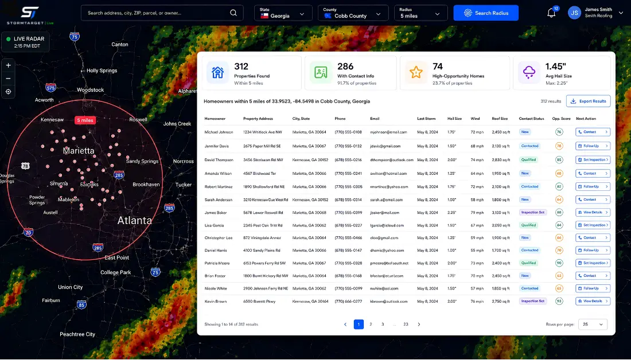Click the Search Radius button
Image resolution: width=631 pixels, height=364 pixels.
coord(486,13)
